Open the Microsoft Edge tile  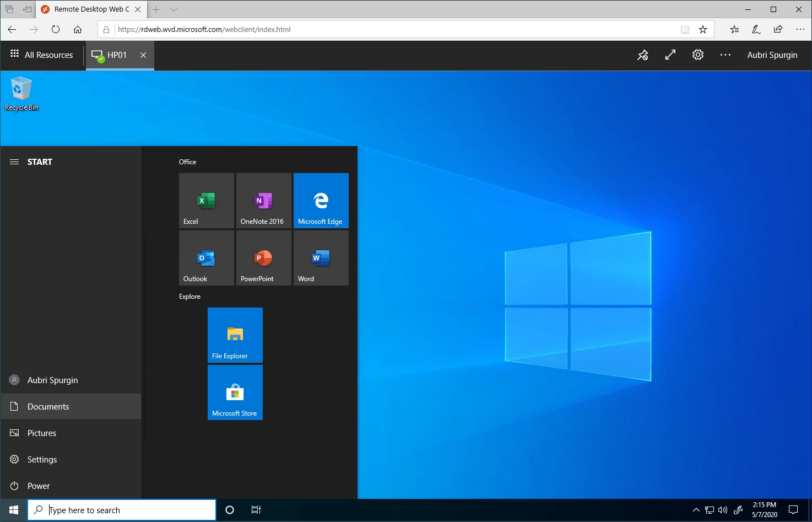pyautogui.click(x=321, y=201)
